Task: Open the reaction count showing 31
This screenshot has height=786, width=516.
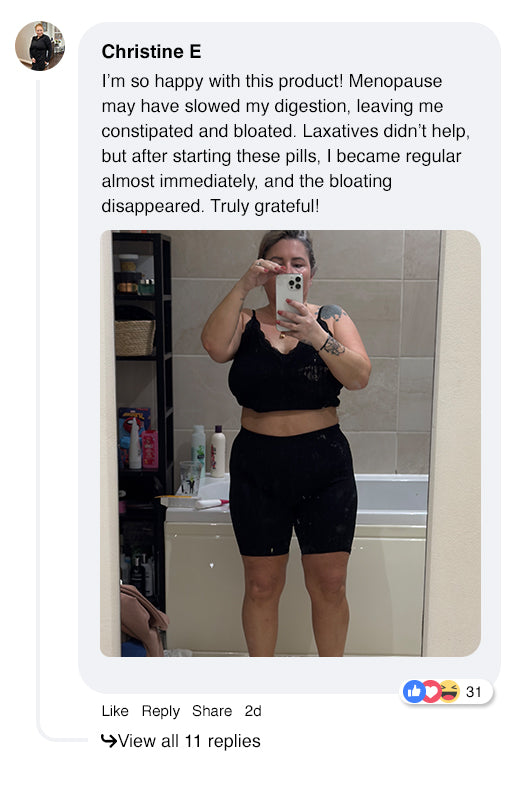Action: [x=473, y=692]
